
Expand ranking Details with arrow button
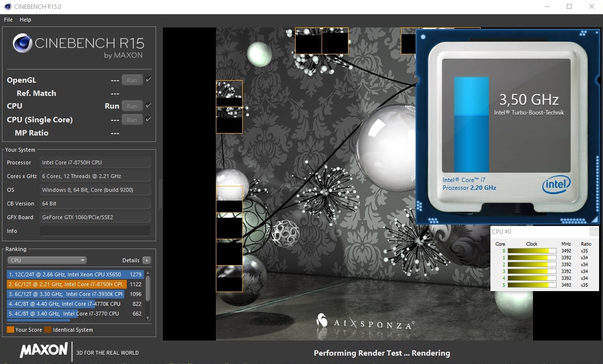146,260
